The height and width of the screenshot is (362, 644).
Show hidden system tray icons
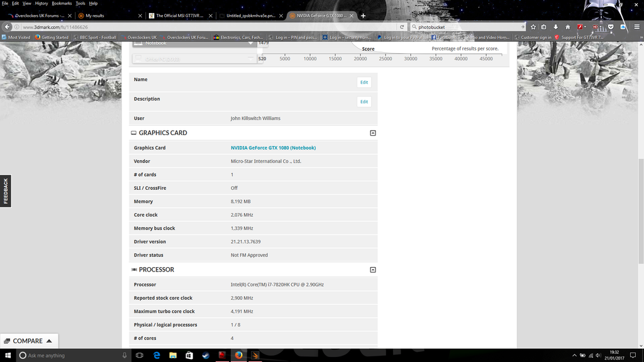click(x=574, y=356)
